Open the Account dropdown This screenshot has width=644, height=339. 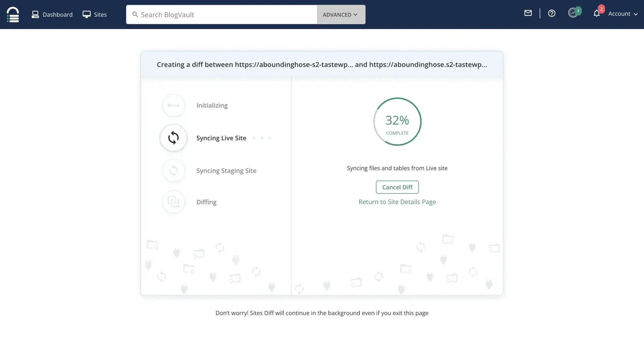point(619,14)
